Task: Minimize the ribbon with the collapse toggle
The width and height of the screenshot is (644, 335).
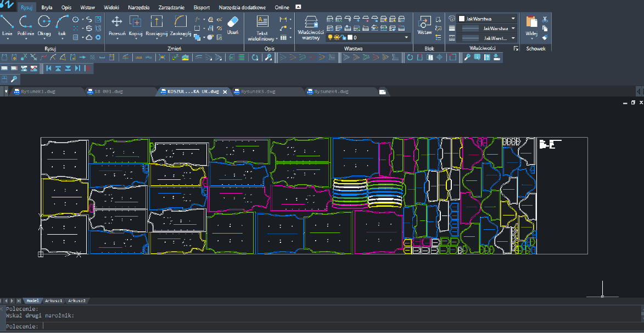Action: coord(298,7)
